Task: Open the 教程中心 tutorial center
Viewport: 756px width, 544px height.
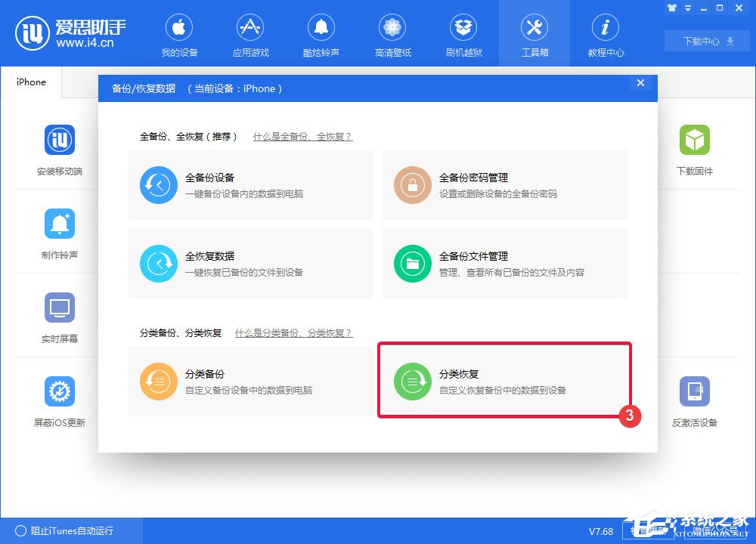Action: (x=606, y=34)
